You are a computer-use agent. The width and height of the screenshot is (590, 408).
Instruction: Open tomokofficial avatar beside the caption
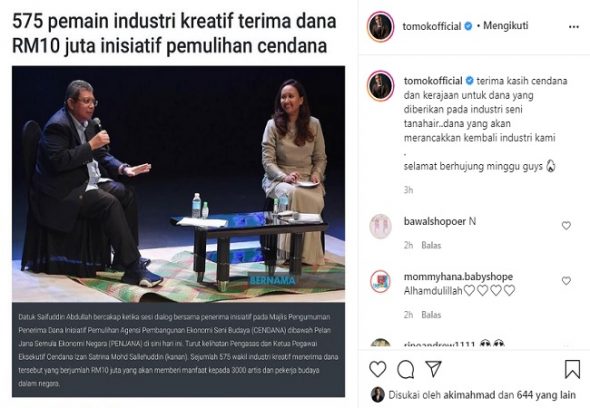pyautogui.click(x=380, y=85)
